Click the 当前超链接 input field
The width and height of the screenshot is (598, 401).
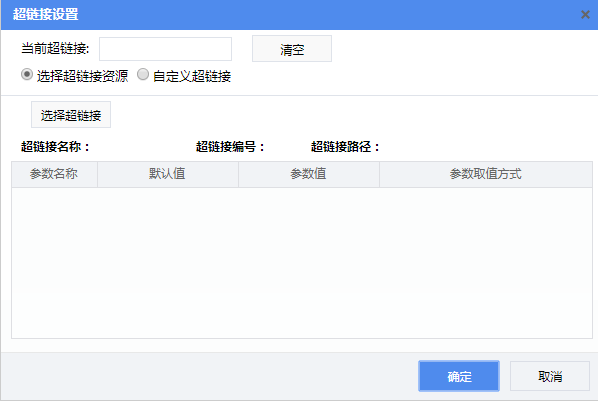click(x=166, y=49)
